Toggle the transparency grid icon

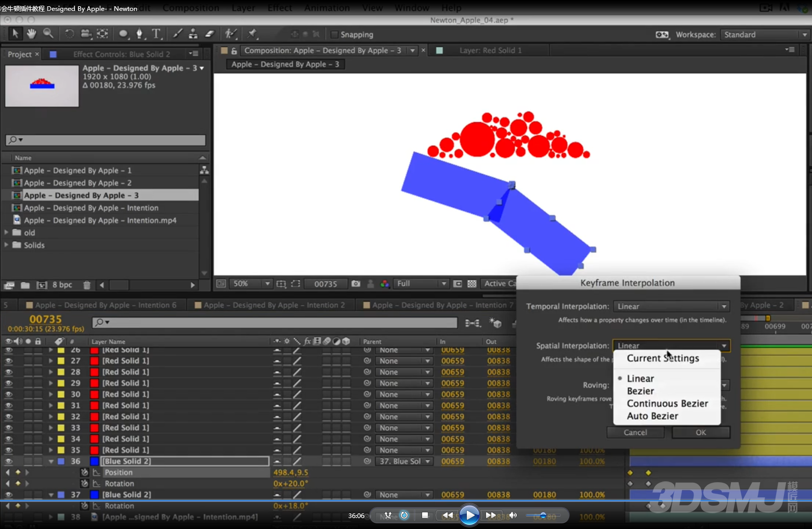coord(472,284)
